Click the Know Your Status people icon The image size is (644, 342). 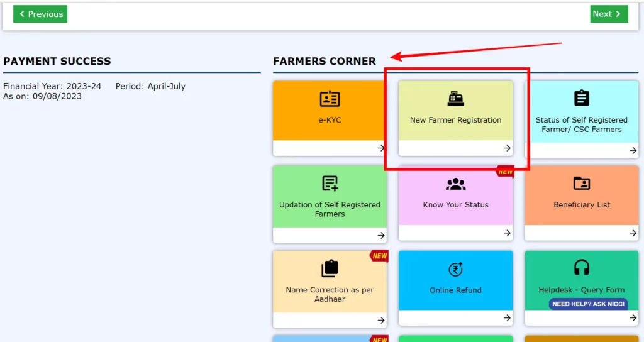coord(455,184)
